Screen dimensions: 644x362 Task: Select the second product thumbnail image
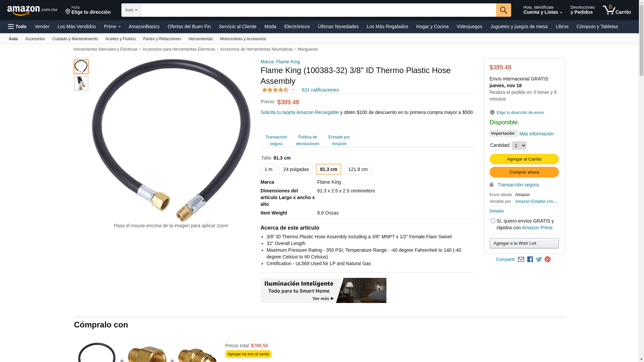[81, 83]
